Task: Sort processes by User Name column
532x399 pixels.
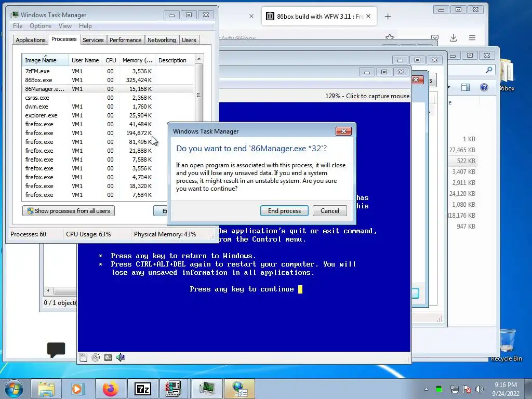Action: pyautogui.click(x=85, y=60)
